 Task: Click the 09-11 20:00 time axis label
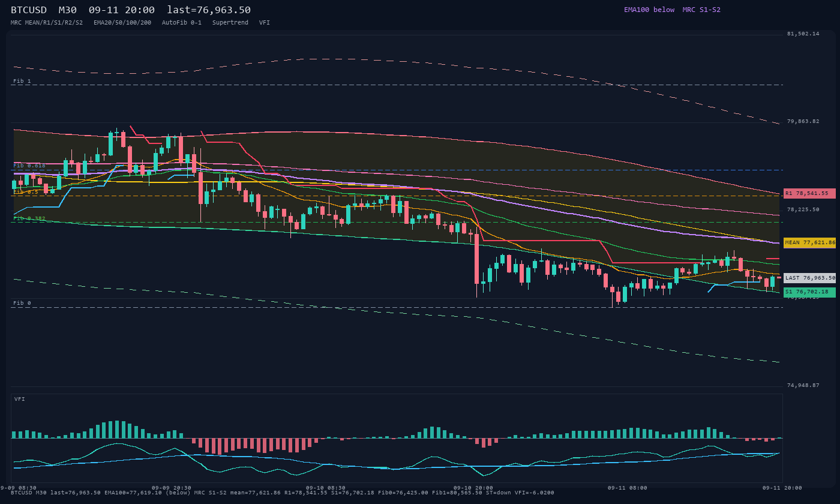782,488
